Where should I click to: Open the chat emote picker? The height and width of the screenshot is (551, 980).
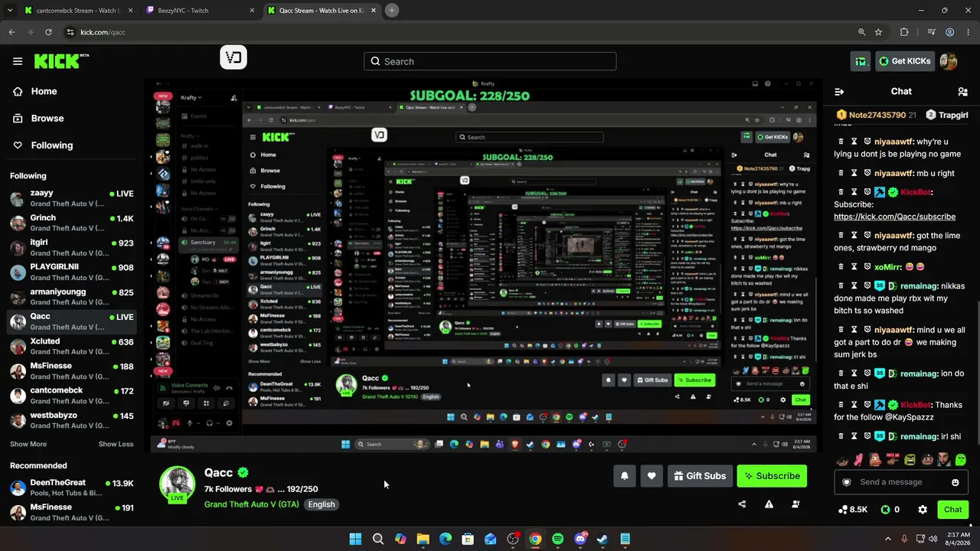click(x=955, y=482)
